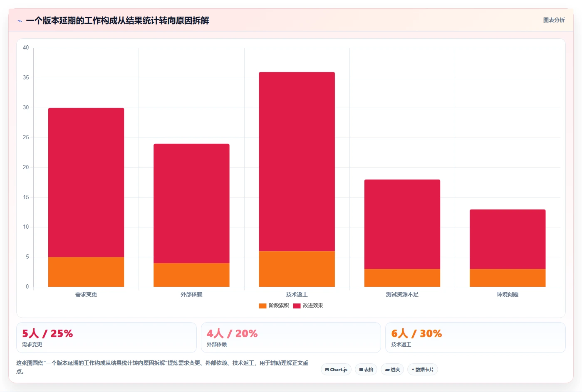Open the 4人 / 20% data card
The width and height of the screenshot is (582, 392).
[x=291, y=338]
